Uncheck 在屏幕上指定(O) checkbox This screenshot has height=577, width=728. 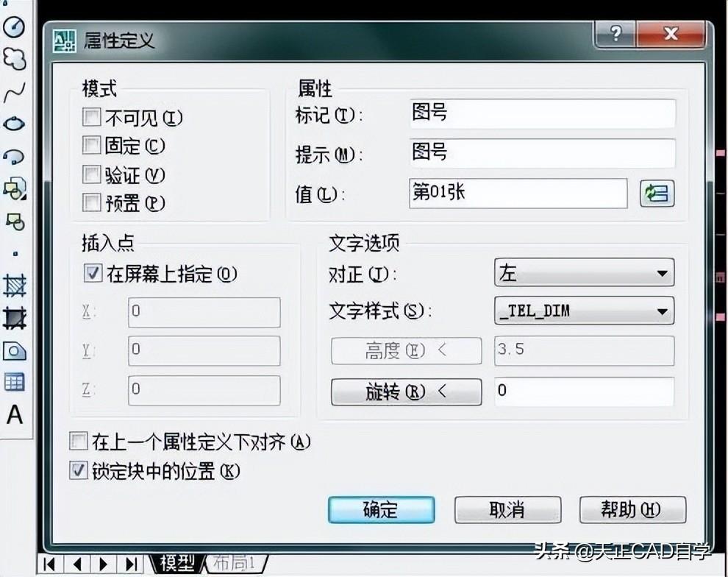coord(93,273)
